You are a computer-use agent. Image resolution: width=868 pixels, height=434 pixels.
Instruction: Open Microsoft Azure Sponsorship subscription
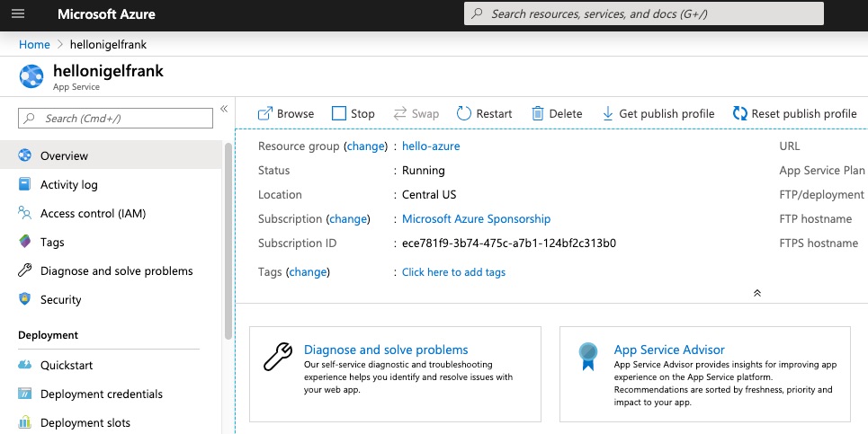tap(476, 219)
